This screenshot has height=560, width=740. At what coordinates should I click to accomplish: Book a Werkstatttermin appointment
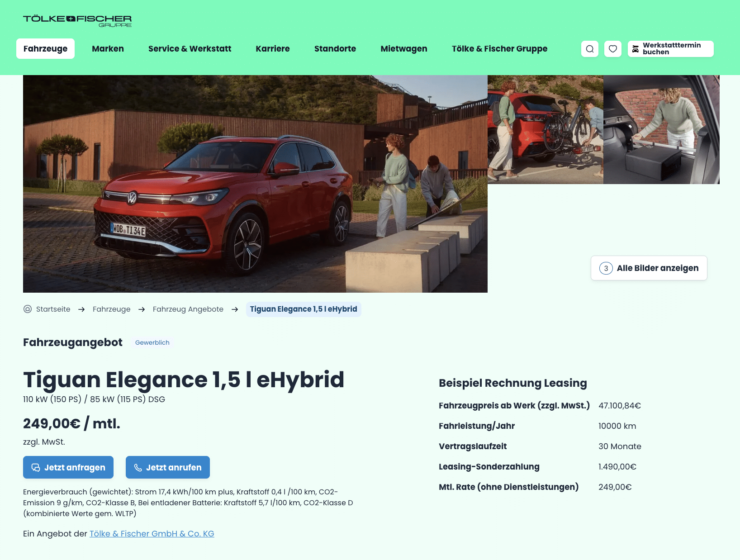(x=671, y=49)
